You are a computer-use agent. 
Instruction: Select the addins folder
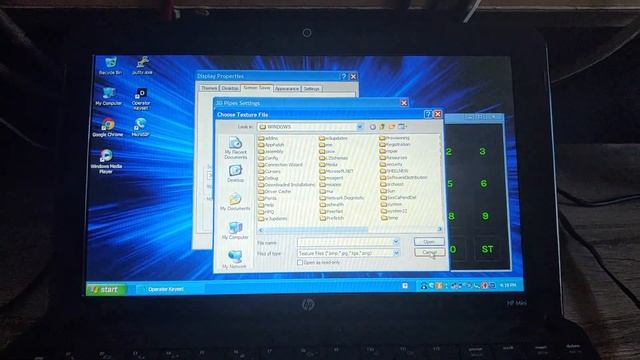click(x=269, y=138)
